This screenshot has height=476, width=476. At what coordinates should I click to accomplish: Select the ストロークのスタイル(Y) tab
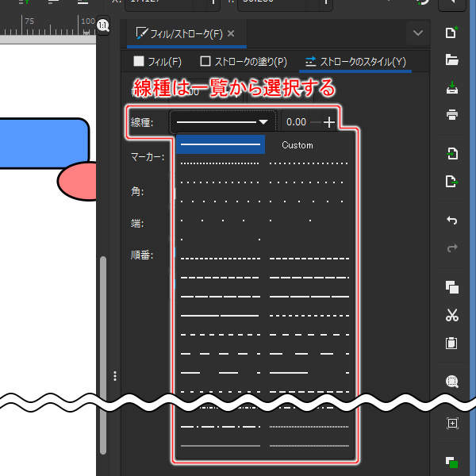click(x=355, y=62)
